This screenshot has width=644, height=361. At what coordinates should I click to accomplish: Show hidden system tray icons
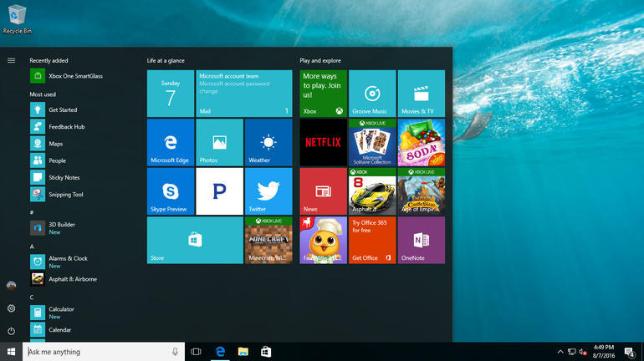[560, 352]
